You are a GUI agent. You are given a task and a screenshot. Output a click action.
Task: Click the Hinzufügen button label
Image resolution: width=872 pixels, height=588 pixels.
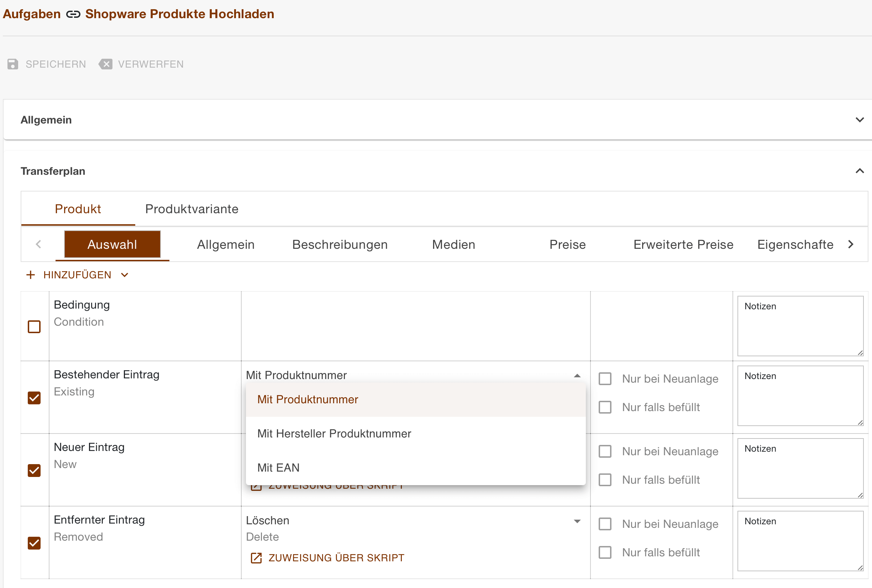[x=77, y=275]
